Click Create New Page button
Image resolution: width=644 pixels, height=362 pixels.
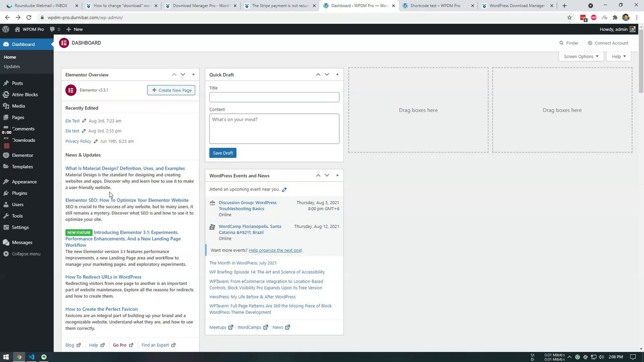point(171,90)
